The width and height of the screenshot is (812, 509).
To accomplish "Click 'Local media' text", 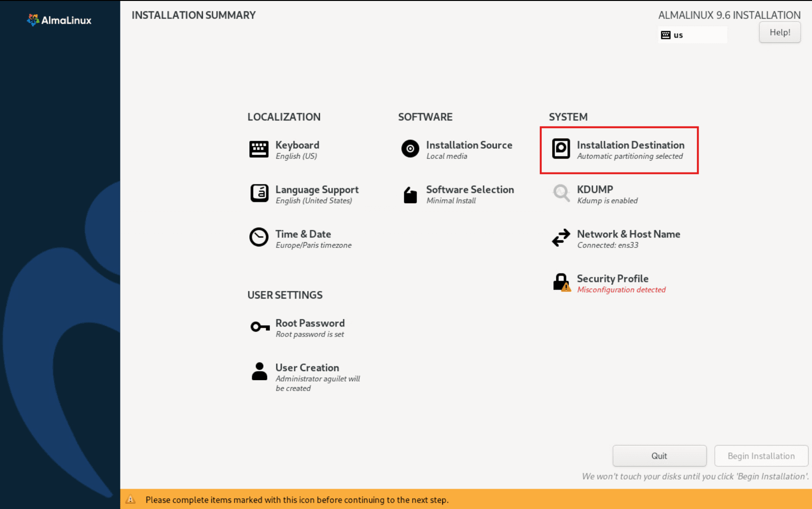I will pyautogui.click(x=447, y=156).
